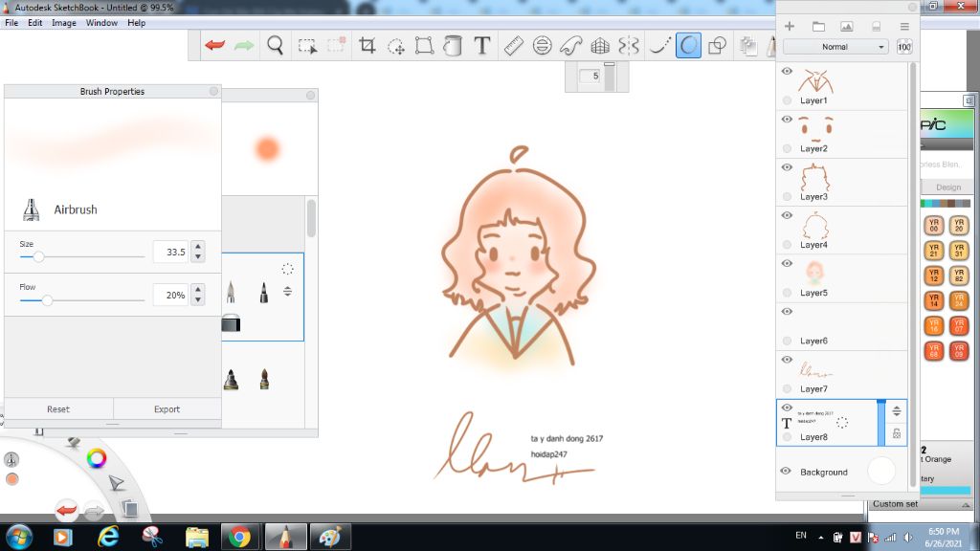Enable the French Curve tool
Viewport: 980px width, 551px height.
pyautogui.click(x=570, y=45)
